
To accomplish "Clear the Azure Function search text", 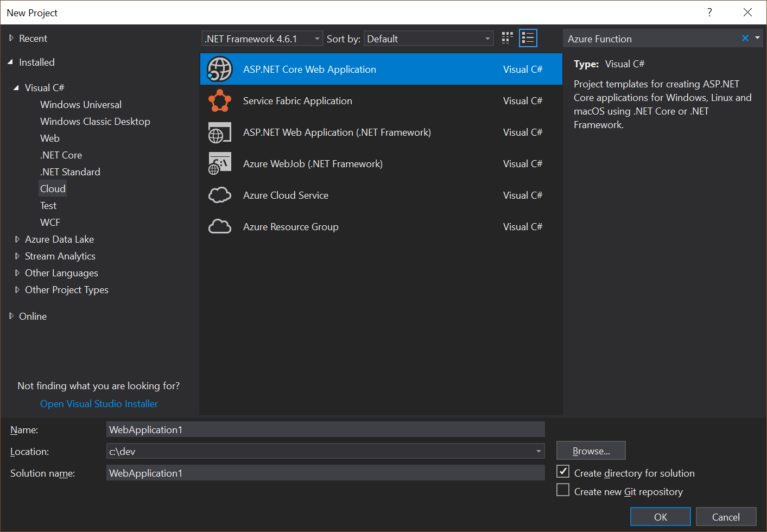I will (745, 38).
